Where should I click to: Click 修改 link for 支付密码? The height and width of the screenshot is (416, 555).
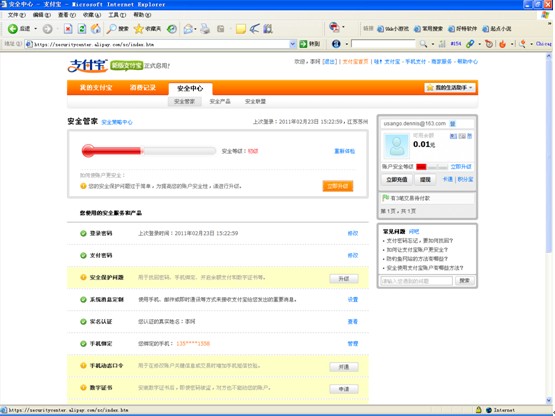tap(353, 255)
